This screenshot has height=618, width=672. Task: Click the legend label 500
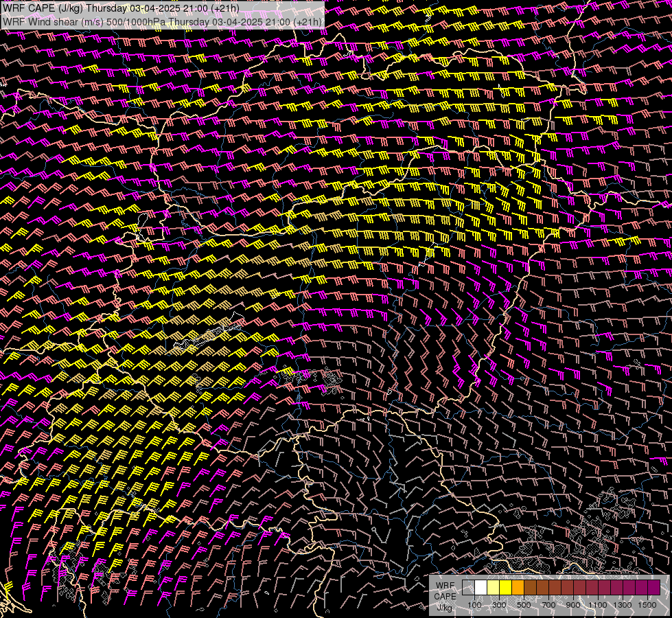pos(524,605)
